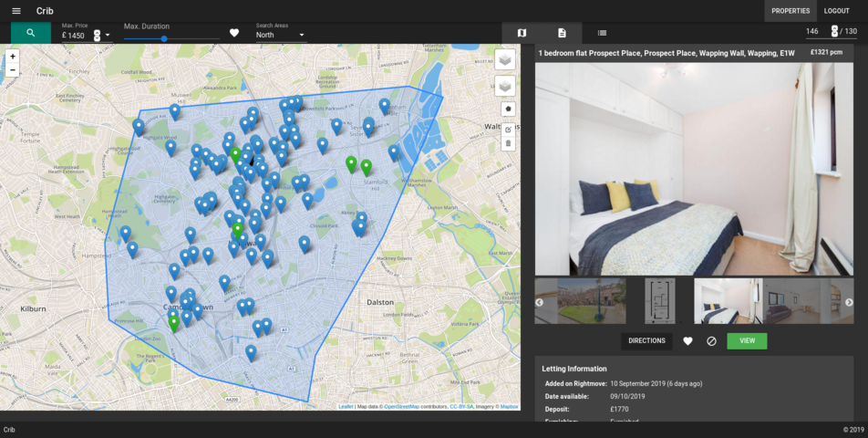The image size is (868, 438).
Task: Select the floor plan thumbnail
Action: (660, 301)
